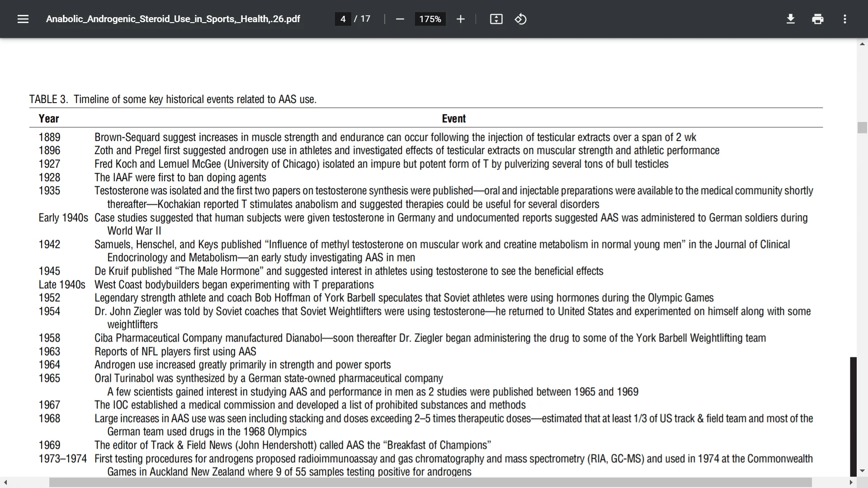The width and height of the screenshot is (868, 488).
Task: Click 'Reports of NFL players first using AAS'
Action: pyautogui.click(x=175, y=352)
